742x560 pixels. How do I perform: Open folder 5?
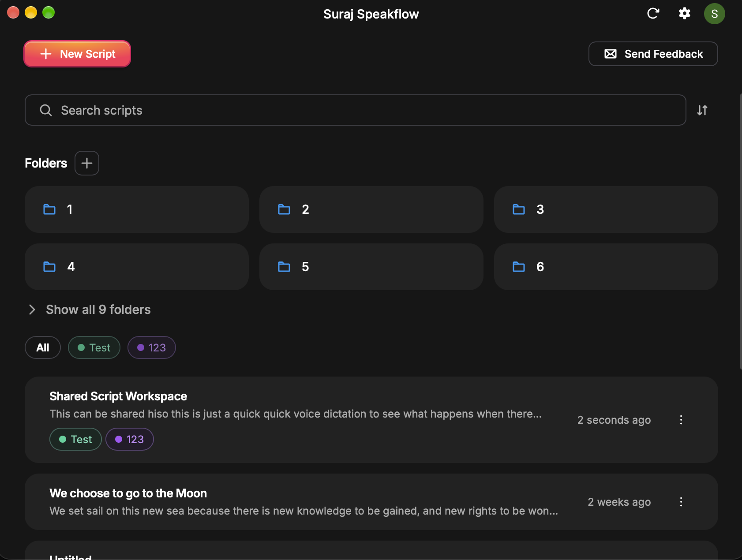pos(371,267)
